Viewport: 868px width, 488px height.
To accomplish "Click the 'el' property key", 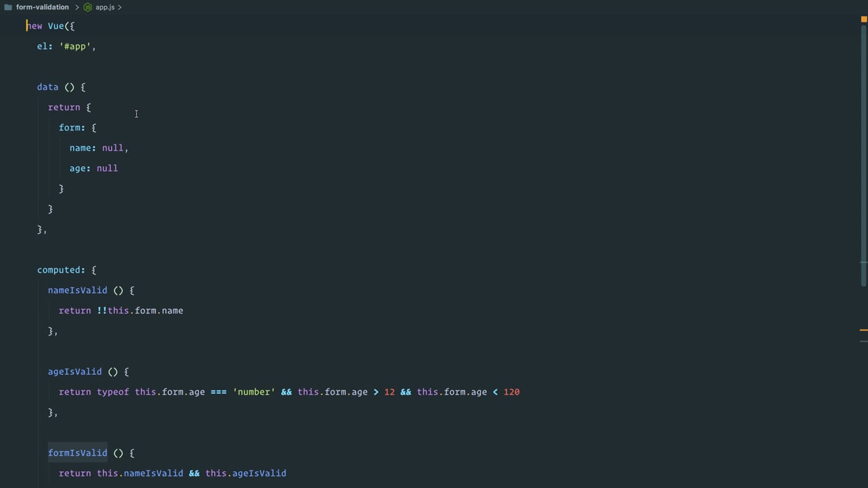I will tap(42, 46).
